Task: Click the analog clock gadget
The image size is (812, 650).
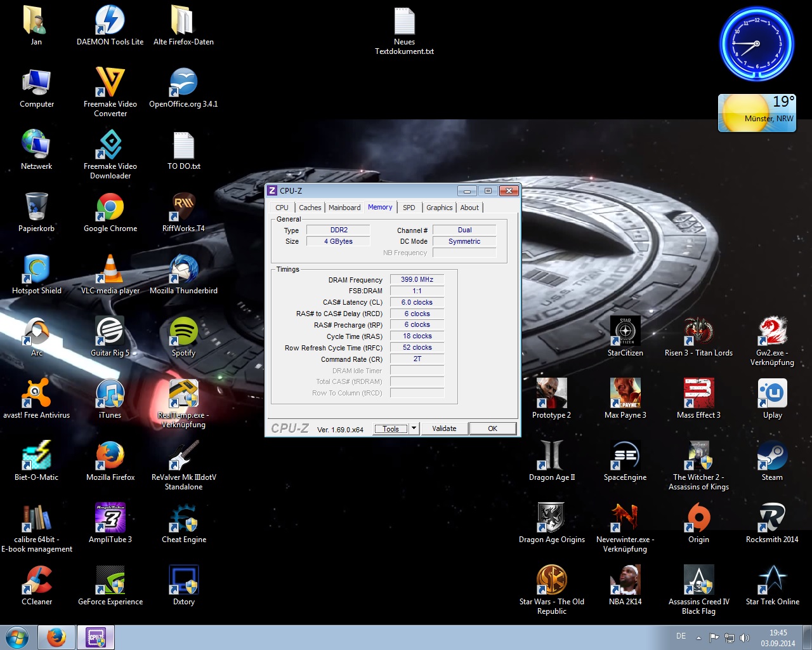Action: coord(756,44)
